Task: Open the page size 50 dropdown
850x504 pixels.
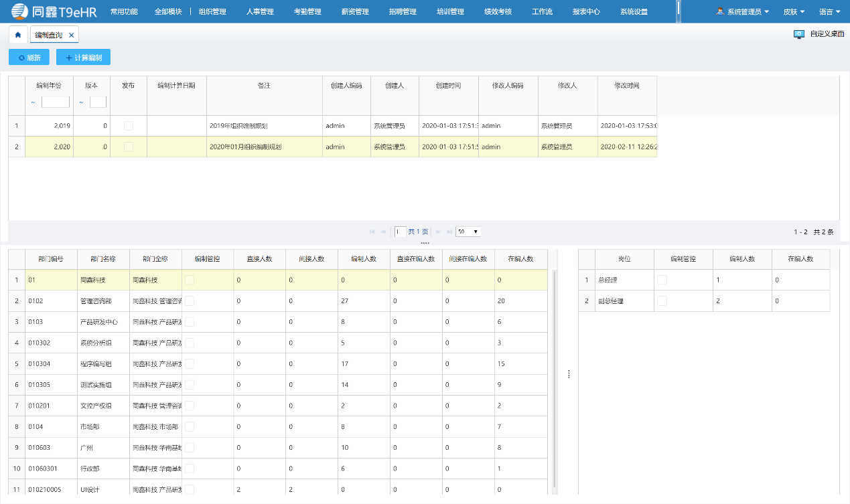Action: (468, 232)
